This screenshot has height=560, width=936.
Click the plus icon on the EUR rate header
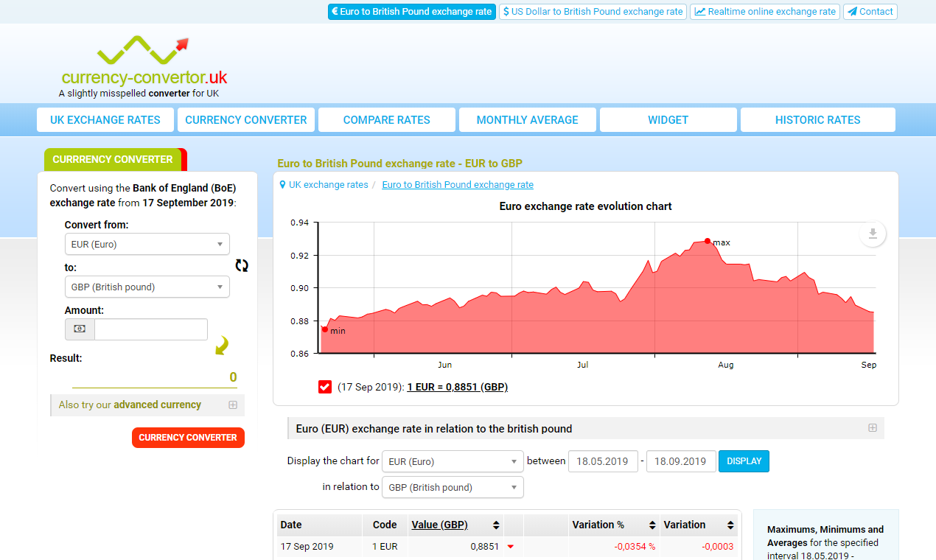[873, 427]
